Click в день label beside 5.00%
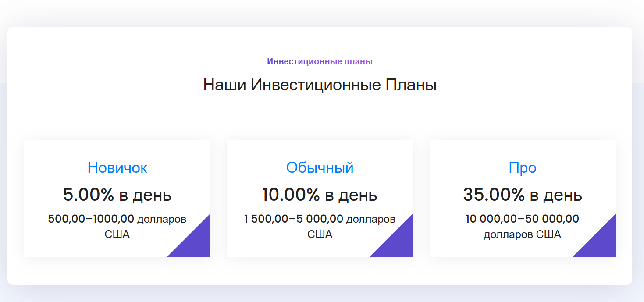This screenshot has width=644, height=302. coord(145,195)
